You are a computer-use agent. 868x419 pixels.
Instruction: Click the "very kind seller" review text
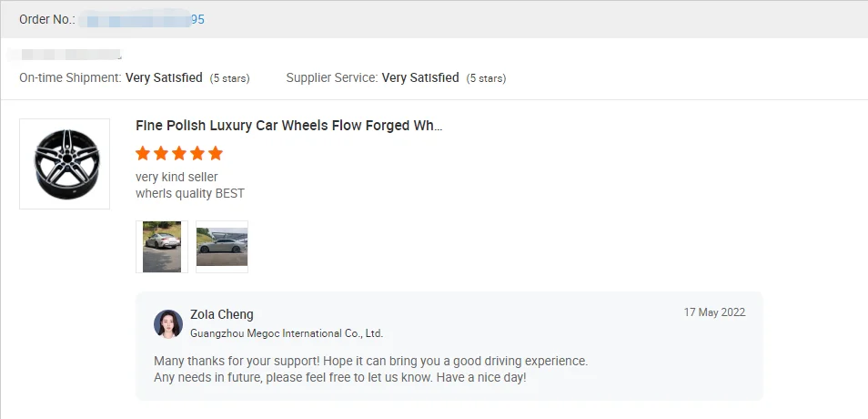point(177,177)
